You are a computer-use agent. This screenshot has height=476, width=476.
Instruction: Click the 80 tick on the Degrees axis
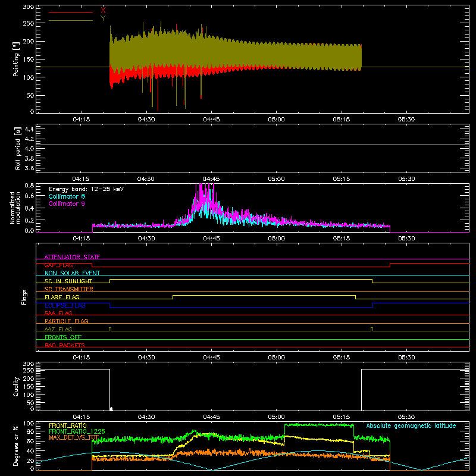[31, 431]
